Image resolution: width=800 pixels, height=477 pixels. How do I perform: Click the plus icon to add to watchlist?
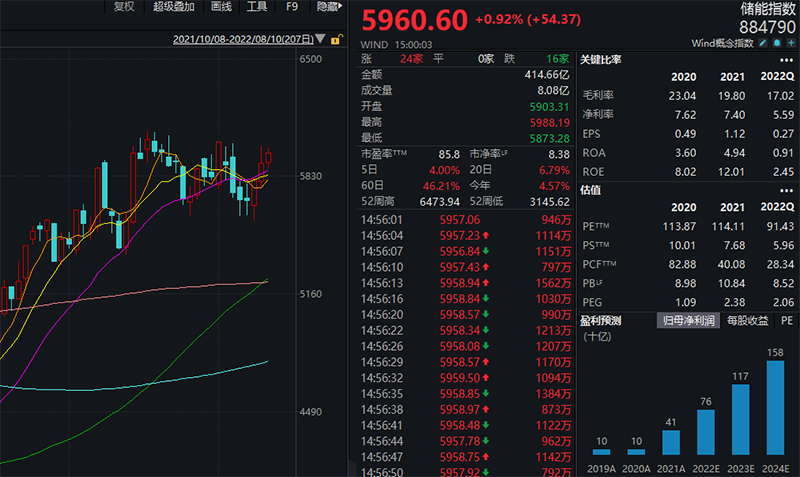pyautogui.click(x=791, y=43)
